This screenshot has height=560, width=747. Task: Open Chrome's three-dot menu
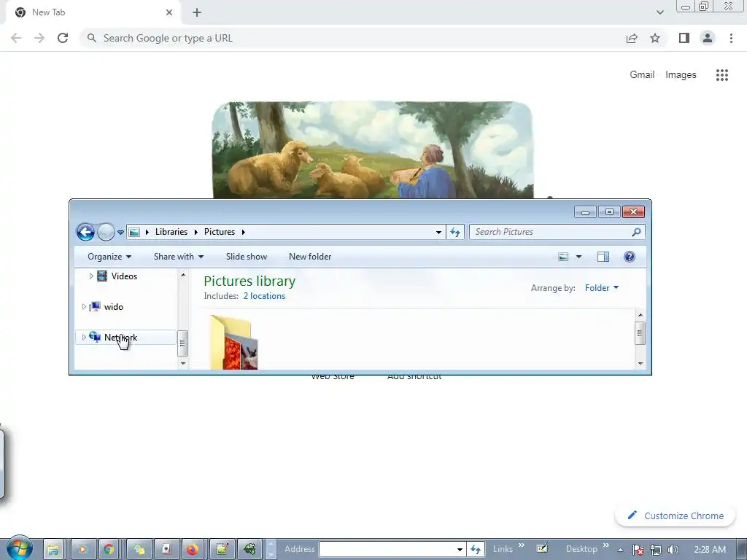(x=731, y=38)
